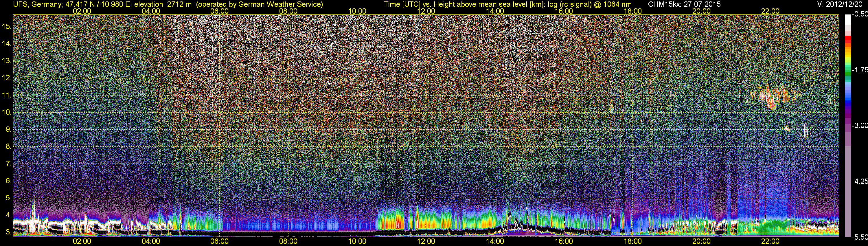This screenshot has height=246, width=868.
Task: Click the height axis label "9."
Action: tap(8, 129)
